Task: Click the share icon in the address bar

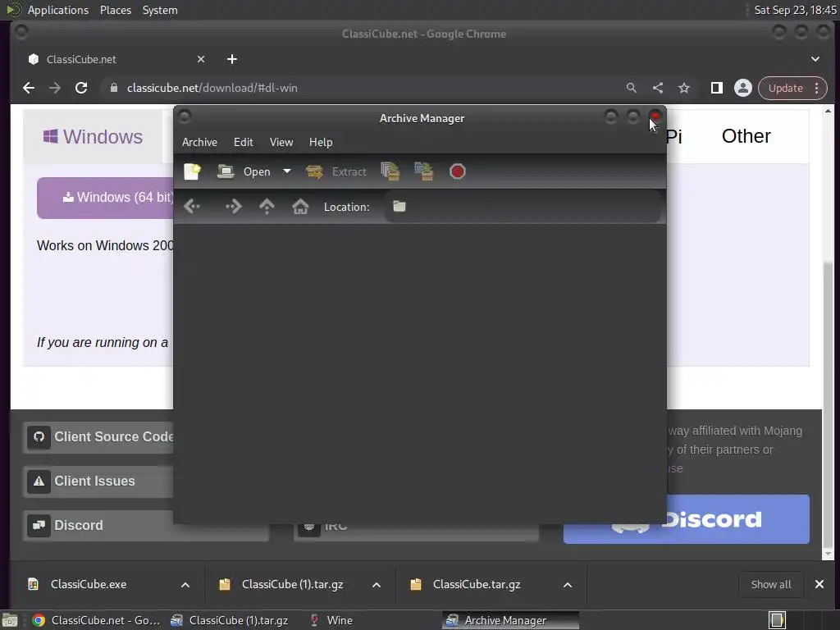Action: 658,88
